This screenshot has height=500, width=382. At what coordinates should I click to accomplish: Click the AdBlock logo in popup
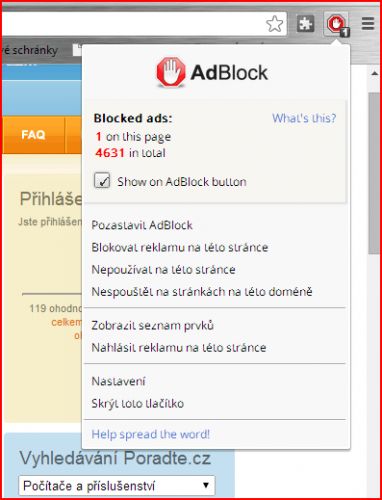click(212, 72)
